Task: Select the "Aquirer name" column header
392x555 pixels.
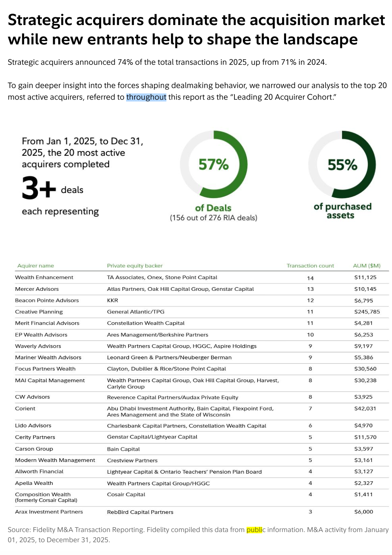Action: click(35, 266)
